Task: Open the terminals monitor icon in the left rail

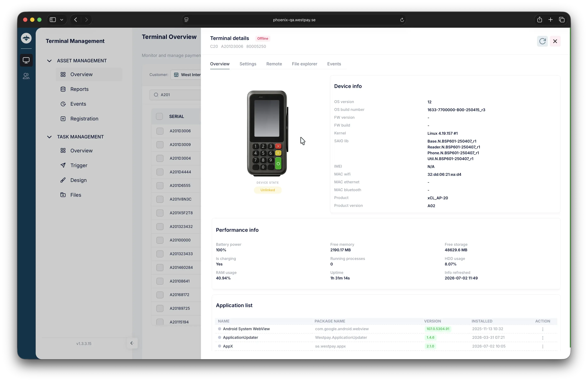Action: [x=26, y=60]
